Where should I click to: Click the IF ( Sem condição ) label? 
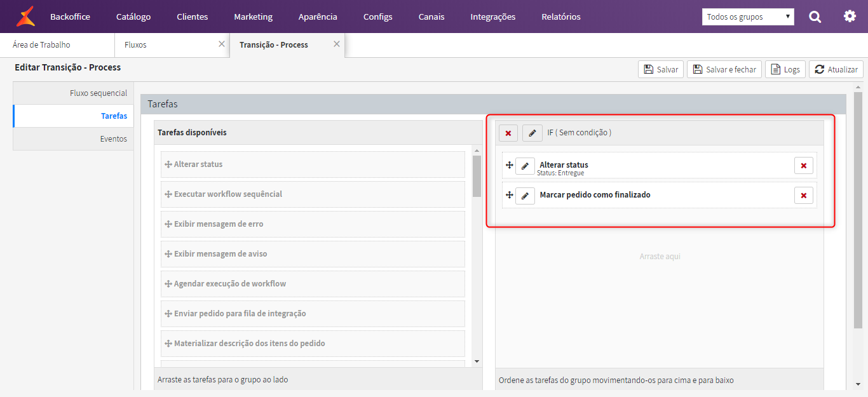tap(580, 133)
